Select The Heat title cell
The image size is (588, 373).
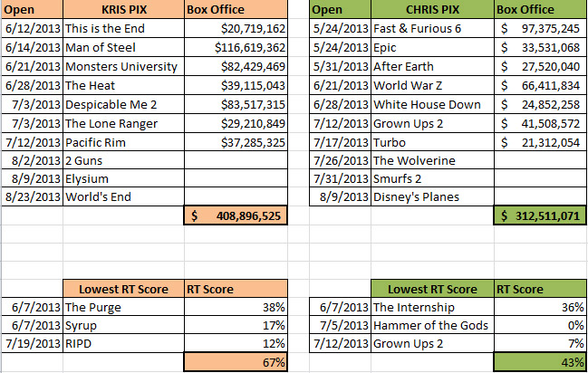(124, 86)
